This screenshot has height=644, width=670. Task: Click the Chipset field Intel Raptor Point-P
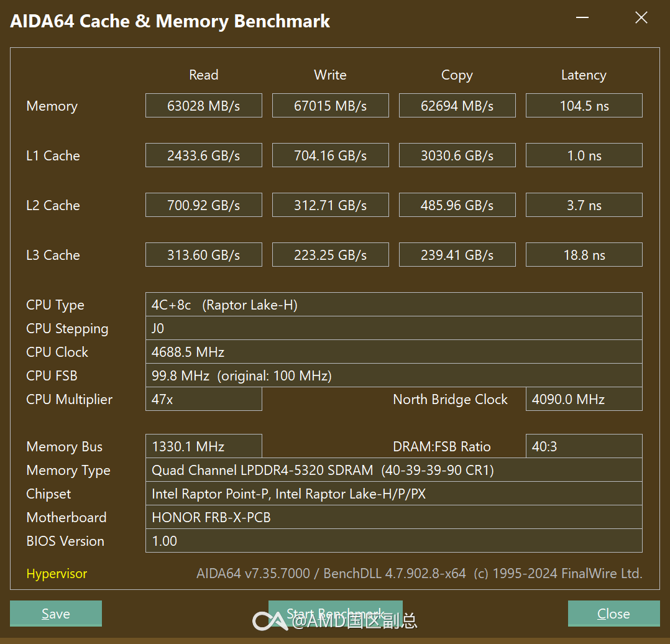(x=394, y=494)
